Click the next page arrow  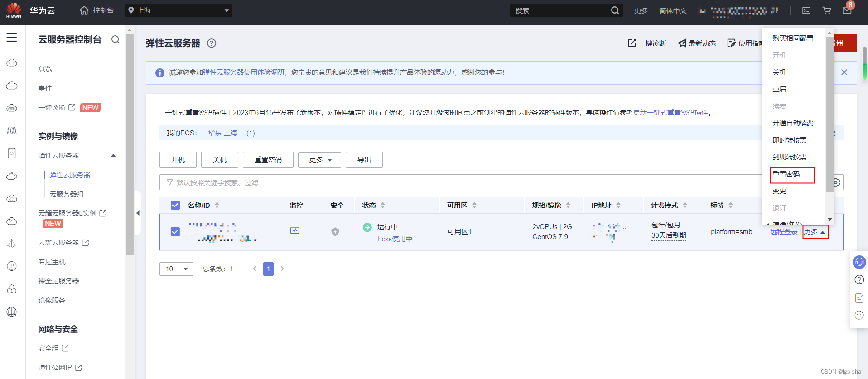point(282,269)
